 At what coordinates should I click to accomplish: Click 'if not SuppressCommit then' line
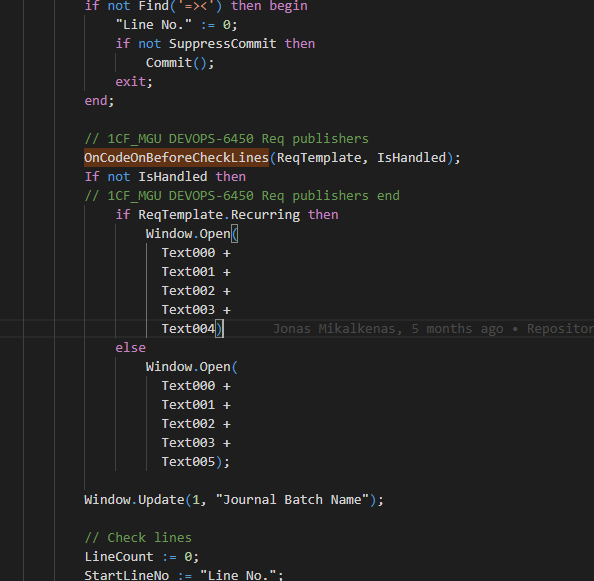[215, 44]
